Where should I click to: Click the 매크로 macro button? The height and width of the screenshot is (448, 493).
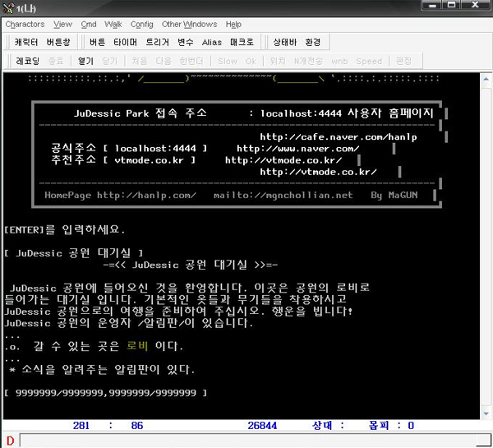tap(242, 42)
